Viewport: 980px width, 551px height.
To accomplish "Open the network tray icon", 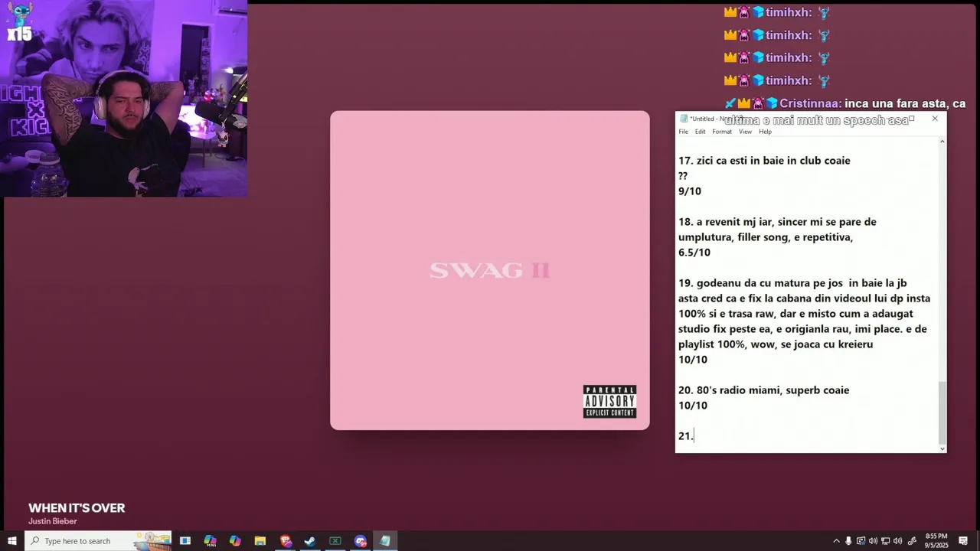I will point(886,541).
